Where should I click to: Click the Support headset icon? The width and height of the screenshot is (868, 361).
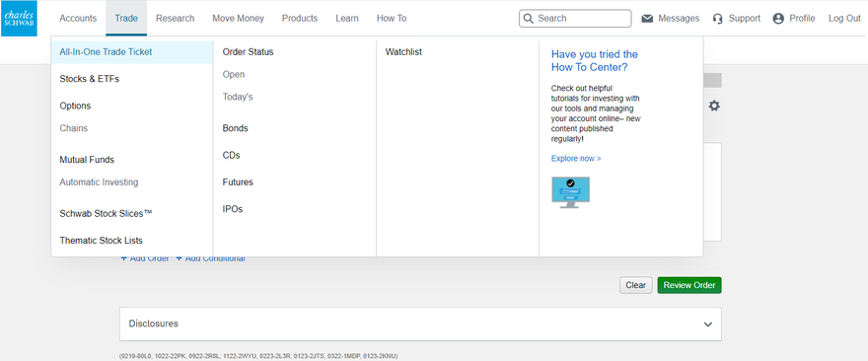click(x=717, y=19)
